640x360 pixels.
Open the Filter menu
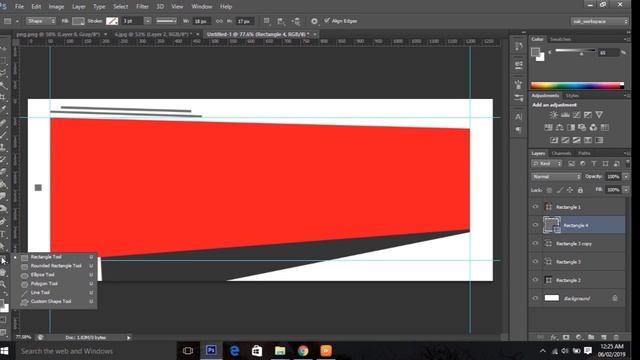click(x=142, y=7)
